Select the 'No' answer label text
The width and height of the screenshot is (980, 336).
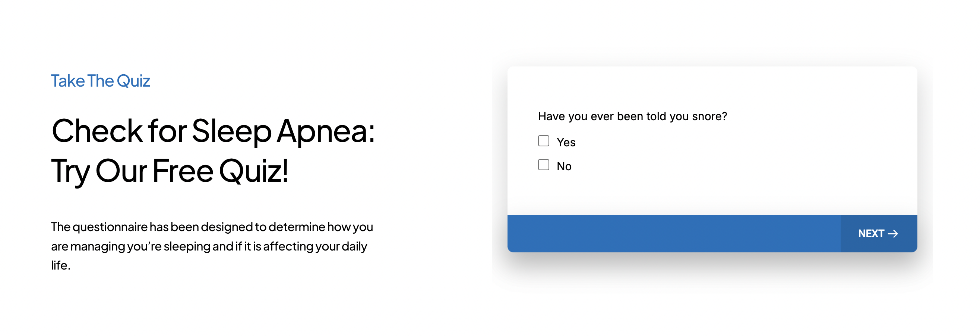click(x=564, y=167)
